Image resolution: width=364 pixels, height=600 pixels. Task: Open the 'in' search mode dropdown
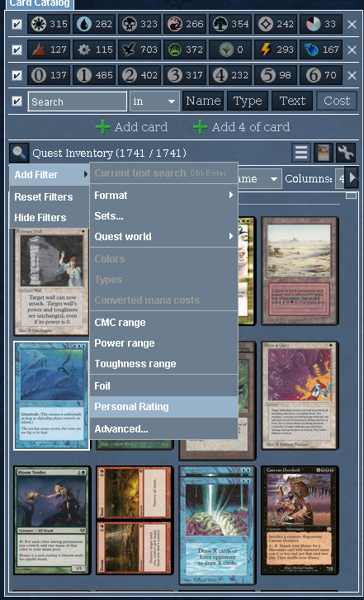[154, 101]
